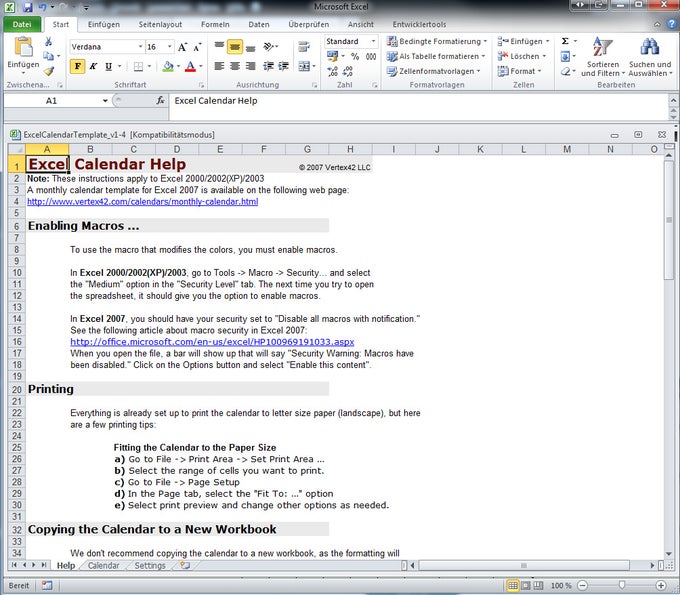This screenshot has width=680, height=595.
Task: Click the red font color A icon
Action: [x=190, y=66]
